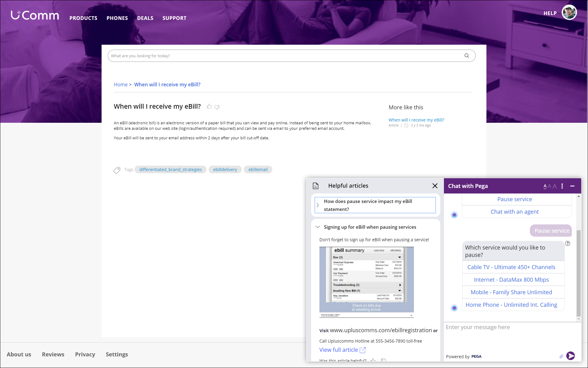Thumbs down the eBill article title

pos(217,107)
